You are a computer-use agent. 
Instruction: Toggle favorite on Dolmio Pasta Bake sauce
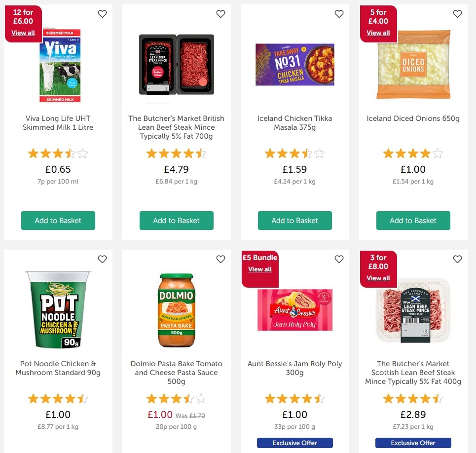coord(220,259)
